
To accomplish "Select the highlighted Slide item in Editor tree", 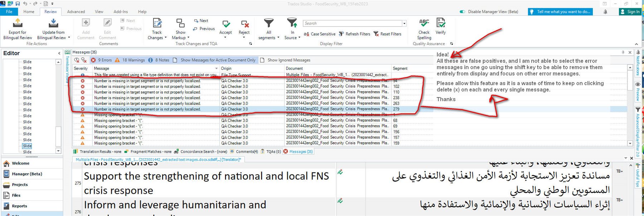I will pos(27,146).
